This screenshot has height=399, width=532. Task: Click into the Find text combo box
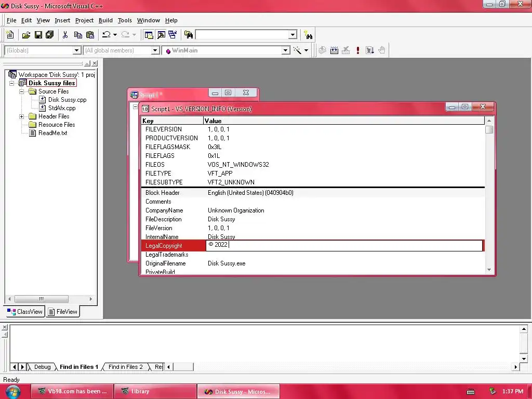pos(242,35)
